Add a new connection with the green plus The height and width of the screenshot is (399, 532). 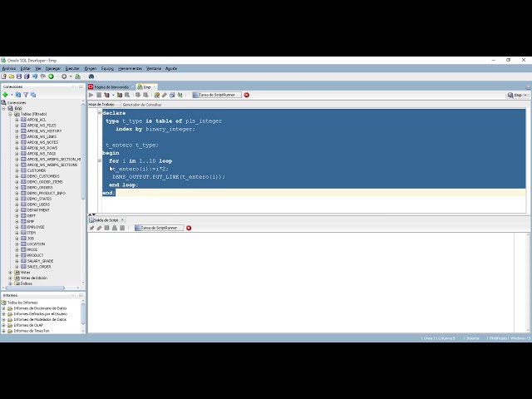point(5,95)
